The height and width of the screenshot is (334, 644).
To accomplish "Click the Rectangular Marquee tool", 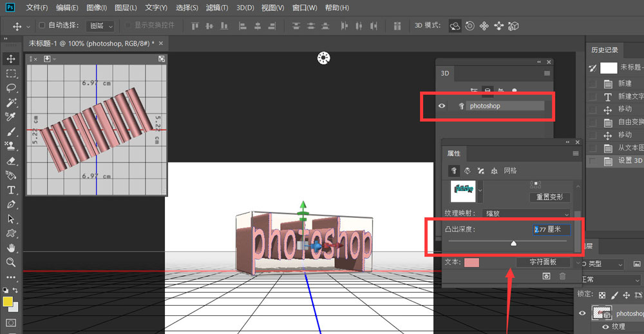I will pos(11,74).
